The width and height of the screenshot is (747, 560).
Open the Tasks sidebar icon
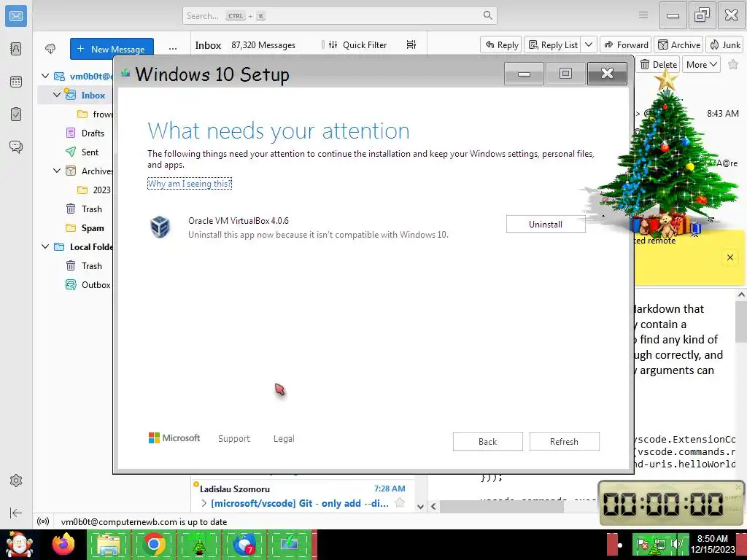pos(16,114)
